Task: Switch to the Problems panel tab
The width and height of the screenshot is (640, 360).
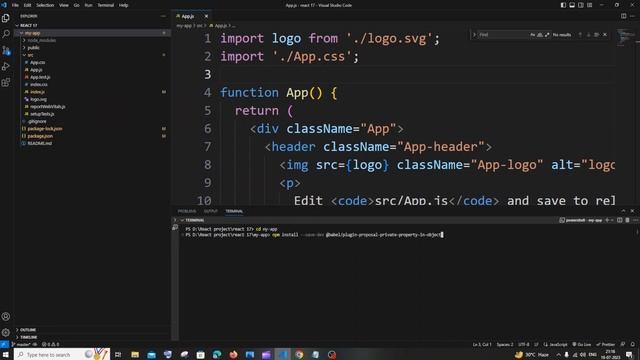Action: pyautogui.click(x=187, y=211)
